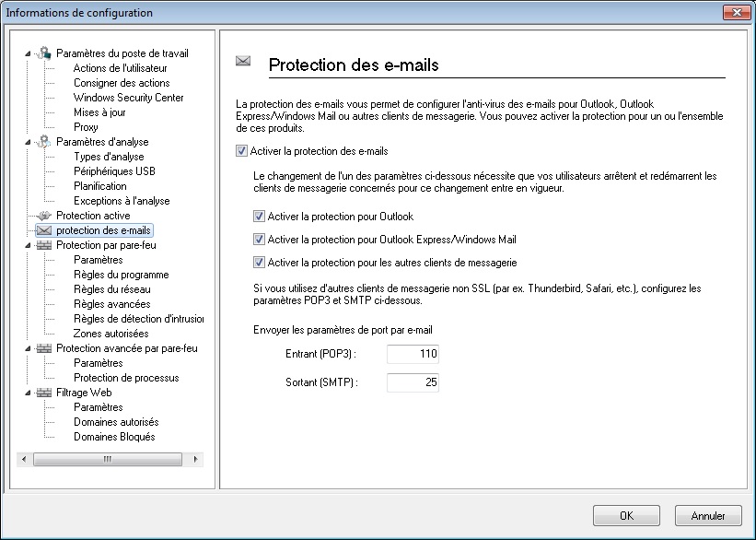
Task: Click the Protection par pare-feu brick wall icon
Action: tap(44, 245)
